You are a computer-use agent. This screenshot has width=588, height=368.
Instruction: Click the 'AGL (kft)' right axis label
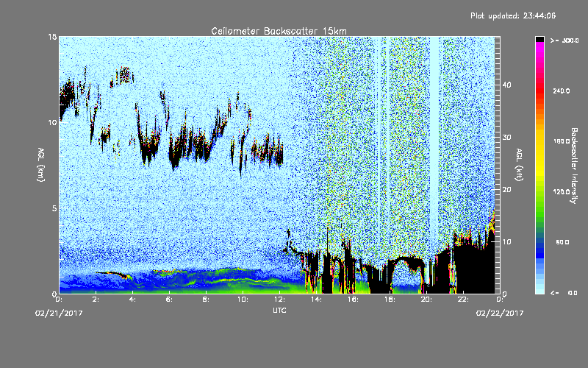[519, 164]
